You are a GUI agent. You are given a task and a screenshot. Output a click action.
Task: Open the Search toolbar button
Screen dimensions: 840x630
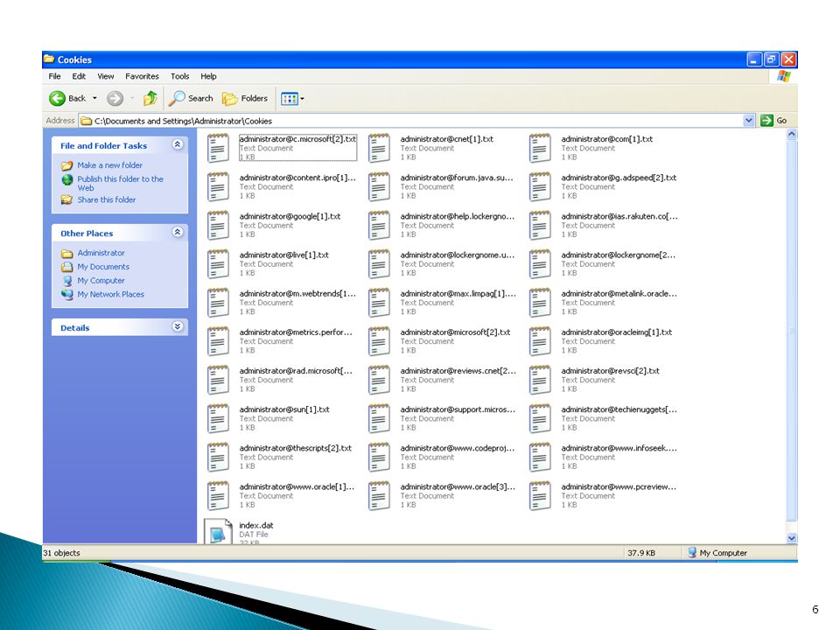191,99
